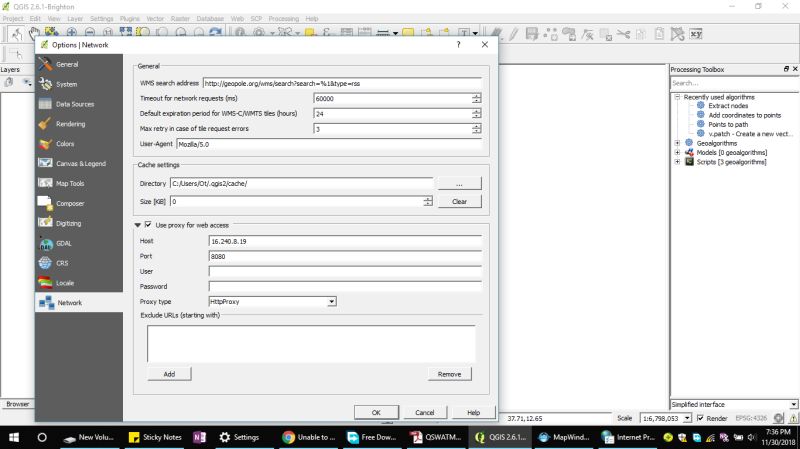The width and height of the screenshot is (800, 449).
Task: Close the Processing Toolbox panel
Action: (795, 69)
